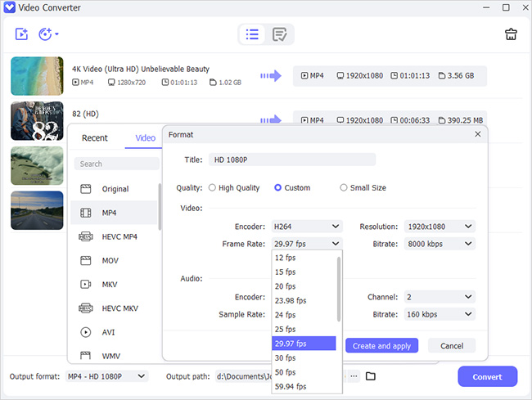
Task: Choose 15 fps from frame rate list
Action: click(x=304, y=272)
